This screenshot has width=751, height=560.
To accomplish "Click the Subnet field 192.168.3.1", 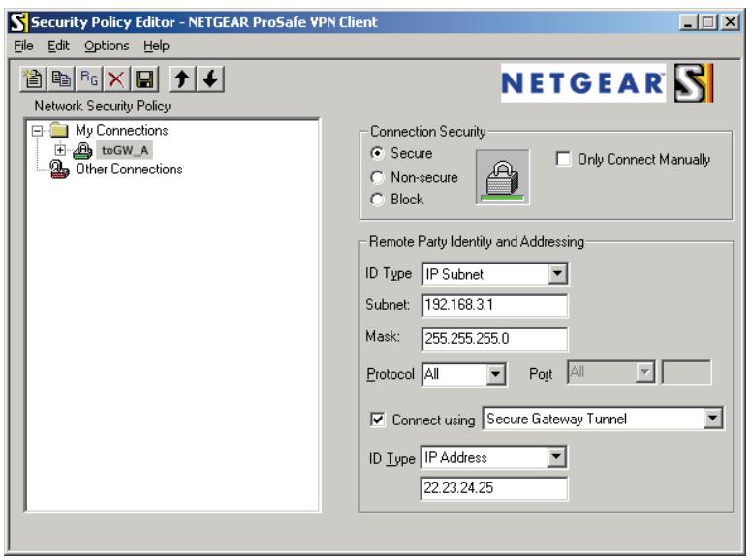I will pos(495,305).
